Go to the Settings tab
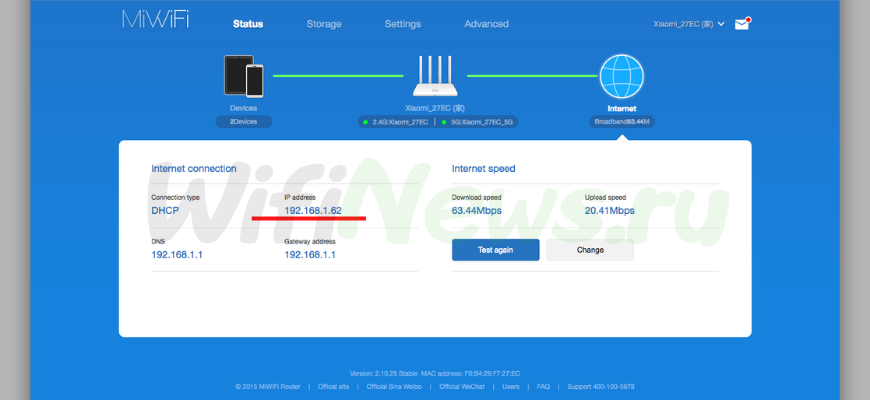This screenshot has width=870, height=400. point(402,24)
